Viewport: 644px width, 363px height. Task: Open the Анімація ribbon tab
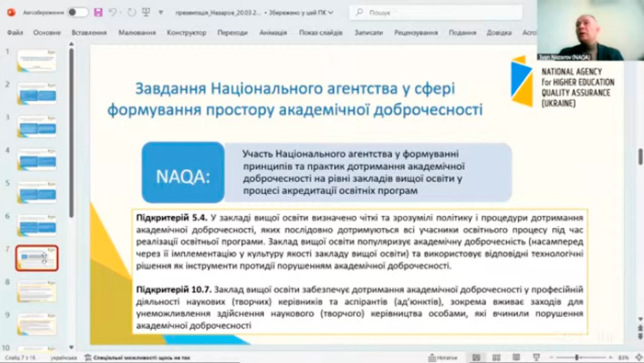(273, 32)
